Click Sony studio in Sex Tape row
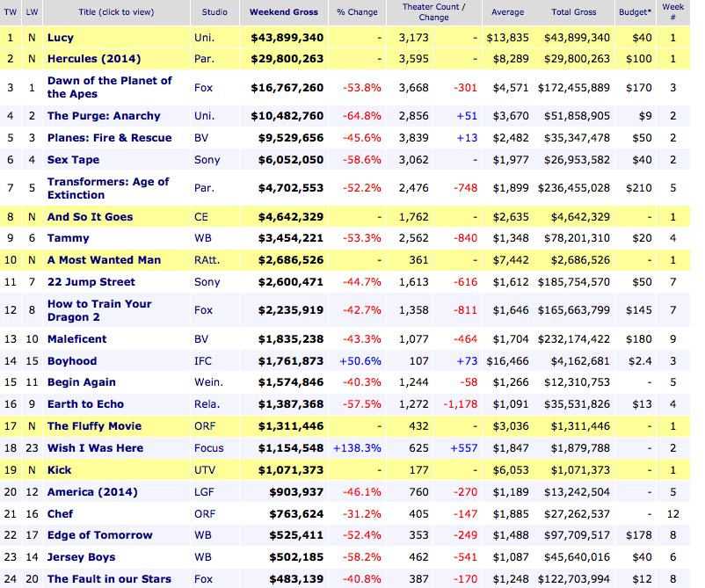This screenshot has width=705, height=588. tap(207, 160)
